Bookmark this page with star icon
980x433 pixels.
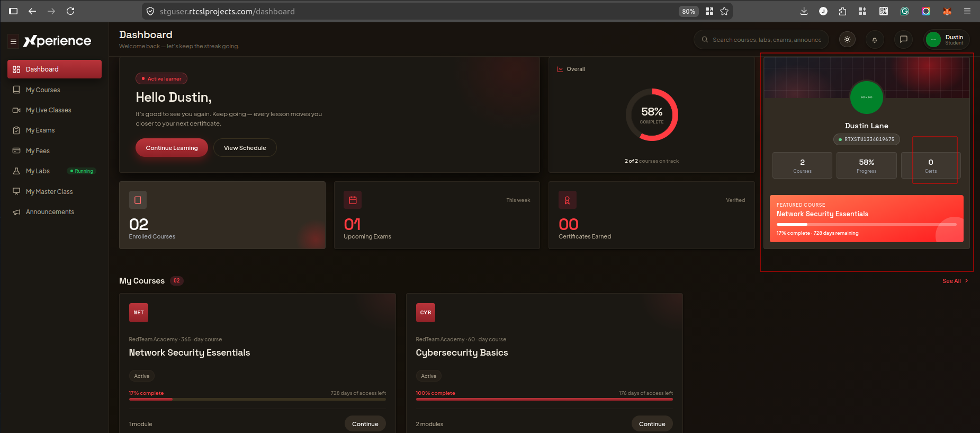coord(724,11)
